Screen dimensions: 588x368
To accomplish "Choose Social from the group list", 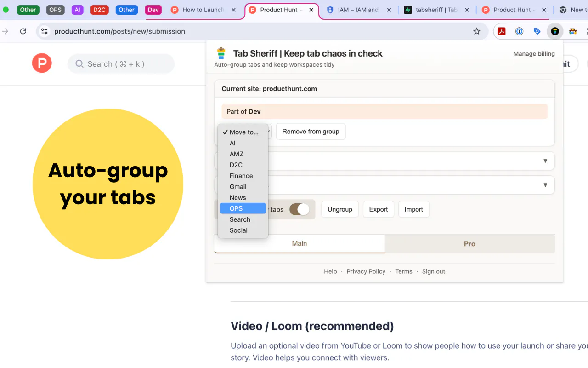I will click(243, 230).
